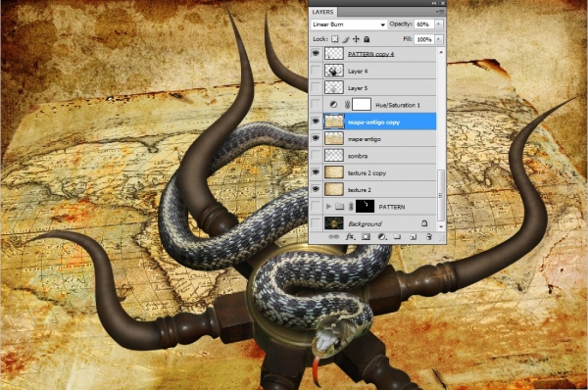
Task: Hide the texture 2 layer
Action: pos(316,189)
